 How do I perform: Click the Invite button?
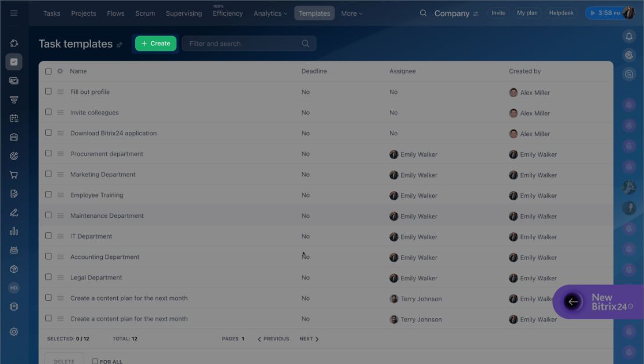pos(498,13)
